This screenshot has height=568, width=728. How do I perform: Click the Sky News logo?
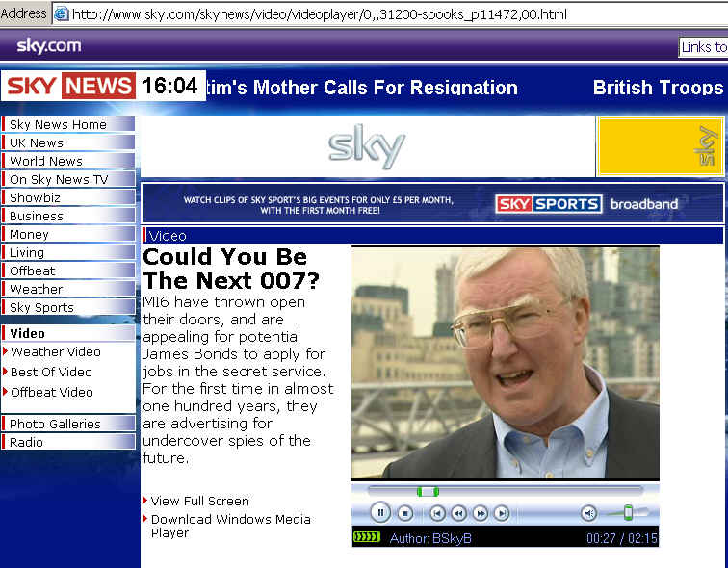[x=69, y=86]
